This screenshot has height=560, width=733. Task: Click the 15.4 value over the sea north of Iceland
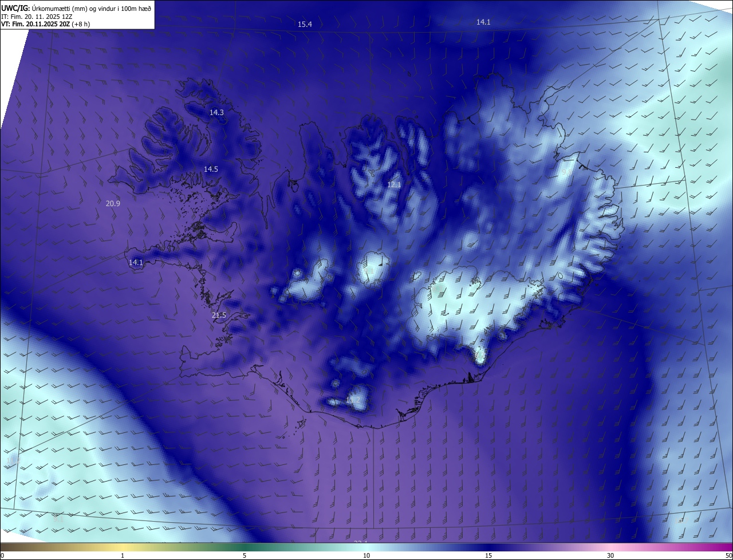pos(305,24)
